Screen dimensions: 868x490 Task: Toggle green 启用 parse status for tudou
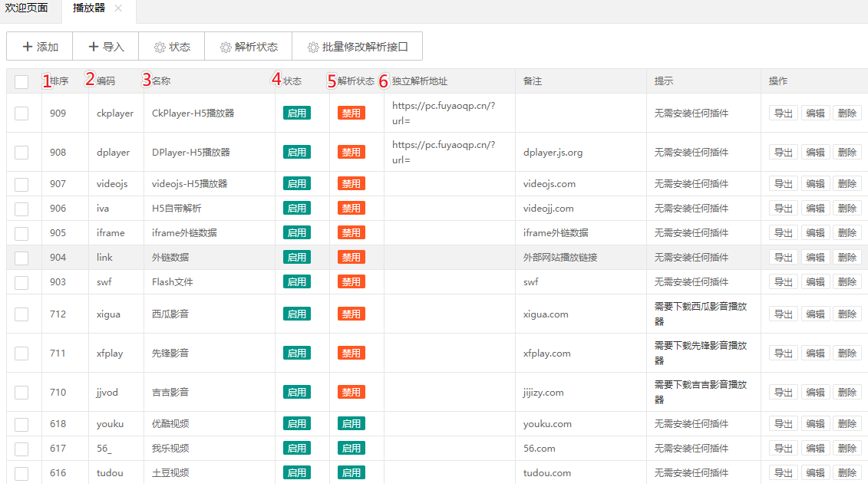click(351, 473)
